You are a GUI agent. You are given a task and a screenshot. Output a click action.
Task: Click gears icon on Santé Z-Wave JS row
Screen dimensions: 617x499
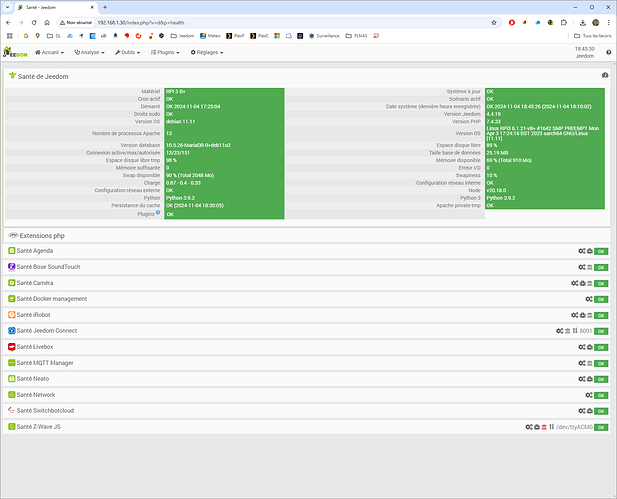coord(529,427)
